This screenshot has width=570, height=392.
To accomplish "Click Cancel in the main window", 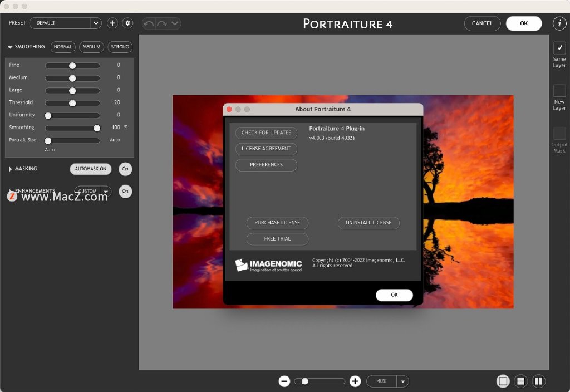I will 483,23.
